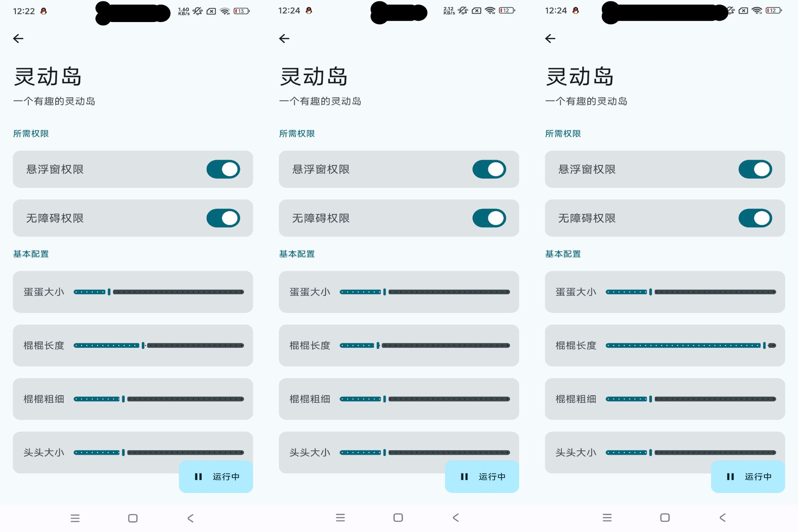Image resolution: width=798 pixels, height=532 pixels.
Task: Tap the QQ penguin notification icon at 12:22
Action: coord(44,11)
